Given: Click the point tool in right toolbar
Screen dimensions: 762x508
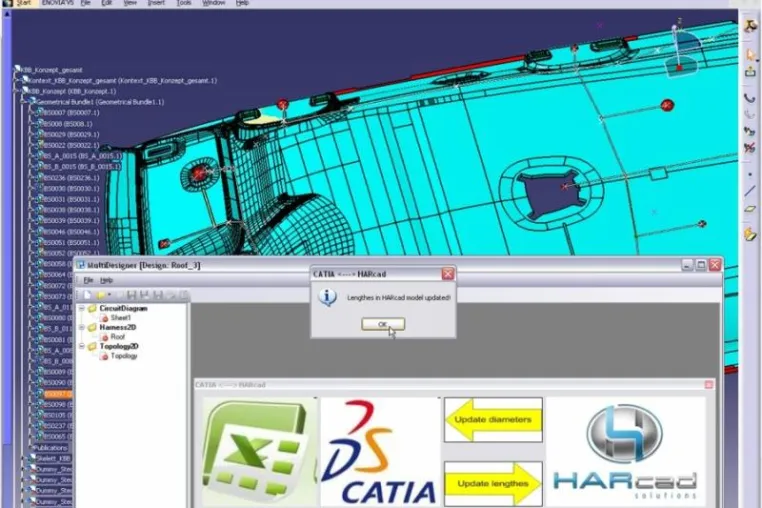Looking at the screenshot, I should click(x=750, y=175).
